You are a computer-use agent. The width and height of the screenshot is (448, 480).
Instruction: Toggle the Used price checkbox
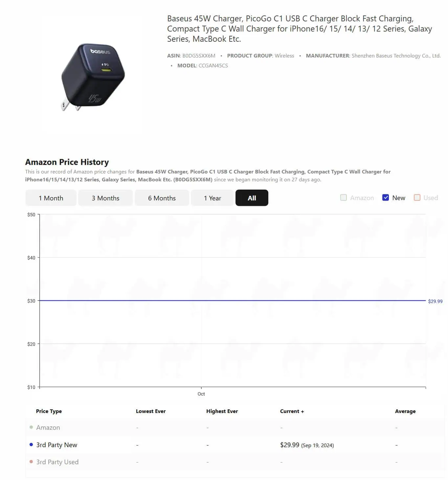tap(417, 198)
